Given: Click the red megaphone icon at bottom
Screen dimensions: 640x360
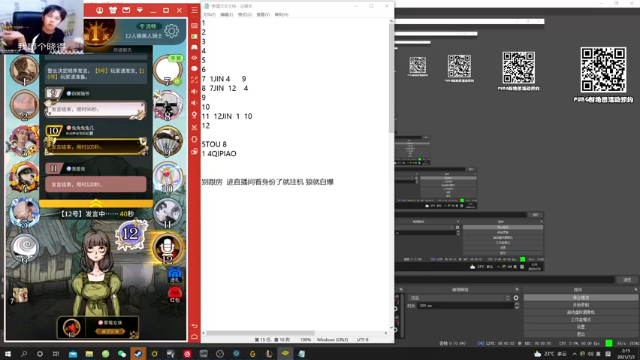Looking at the screenshot, I should [x=71, y=328].
